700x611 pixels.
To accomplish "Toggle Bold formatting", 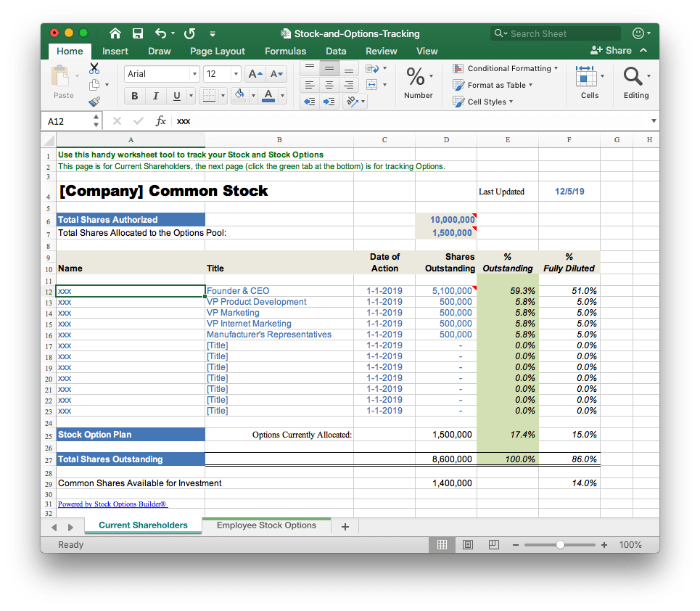I will [x=134, y=96].
